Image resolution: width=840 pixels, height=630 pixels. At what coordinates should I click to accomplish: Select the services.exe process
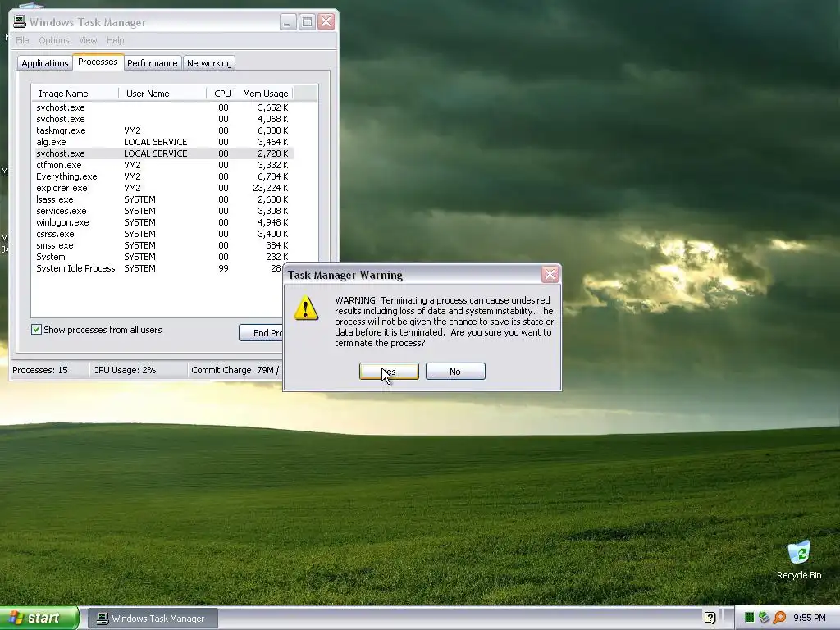tap(163, 211)
